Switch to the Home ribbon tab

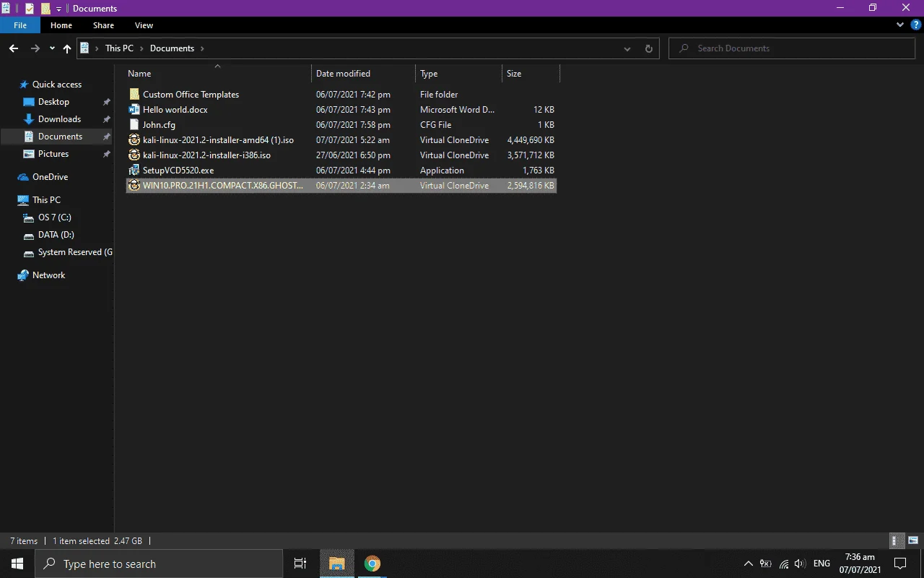click(61, 25)
